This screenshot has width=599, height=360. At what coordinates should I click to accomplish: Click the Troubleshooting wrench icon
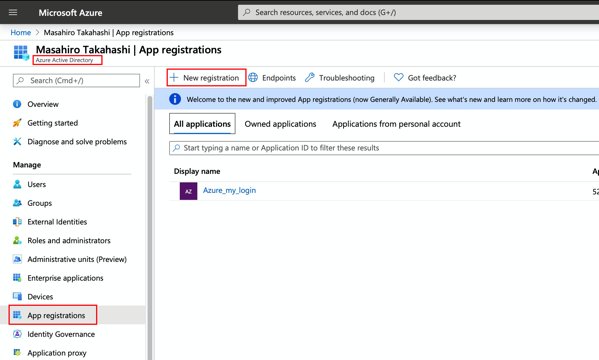click(310, 78)
